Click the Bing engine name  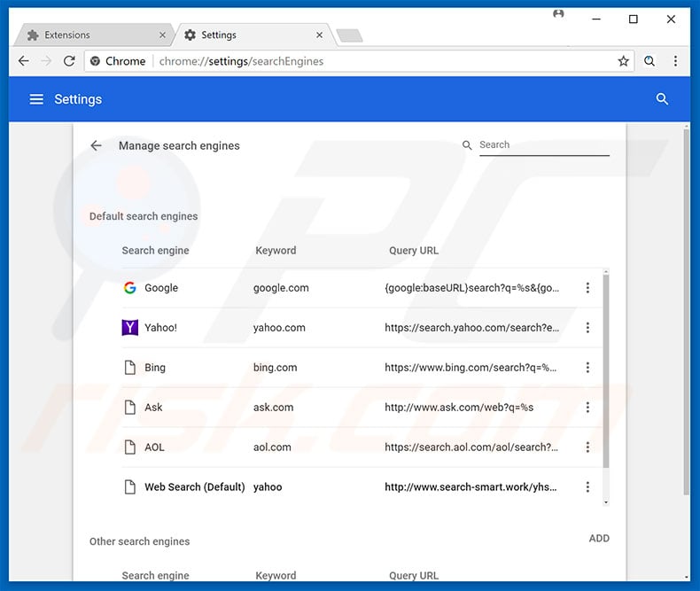pyautogui.click(x=155, y=368)
